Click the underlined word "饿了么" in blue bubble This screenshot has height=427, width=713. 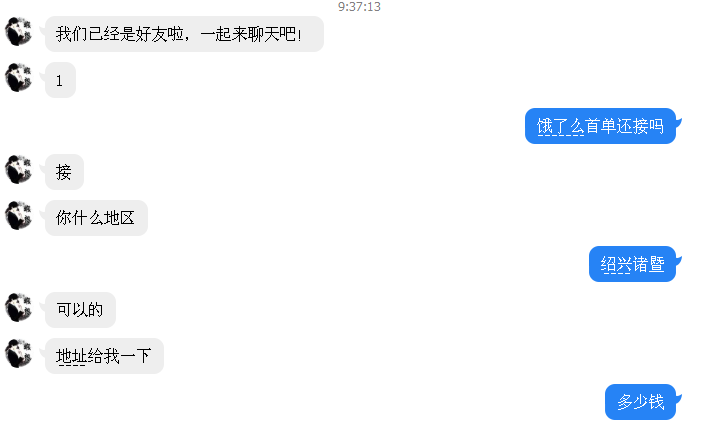click(560, 126)
